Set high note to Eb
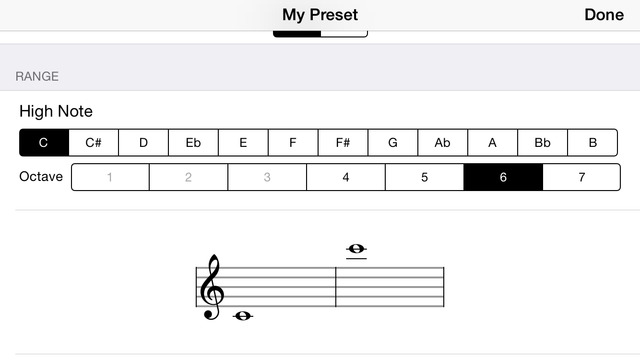 [x=193, y=142]
